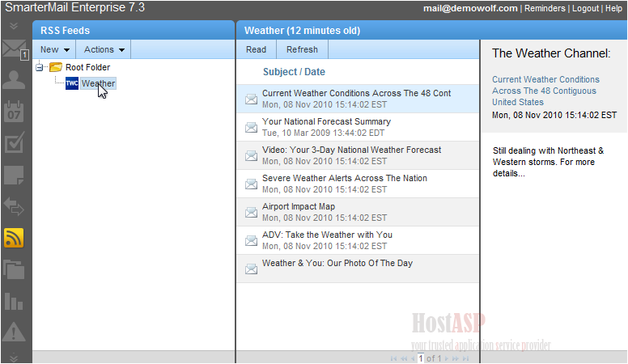Click the Reminders link
628x364 pixels.
tap(545, 8)
